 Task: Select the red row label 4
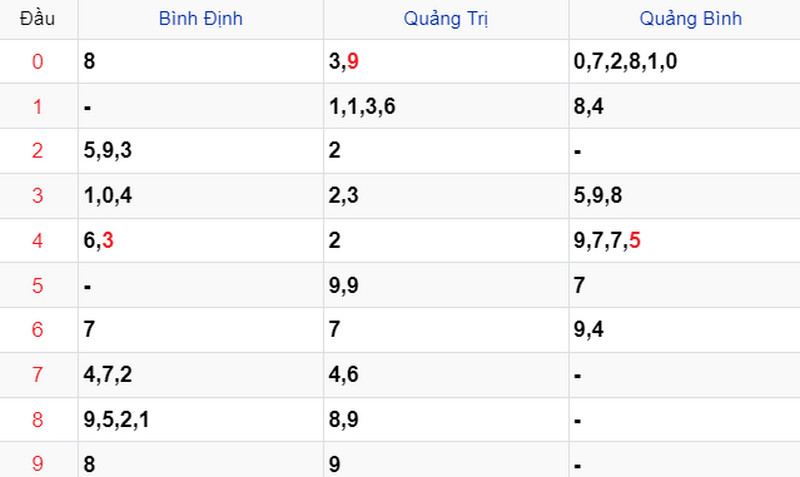point(37,241)
